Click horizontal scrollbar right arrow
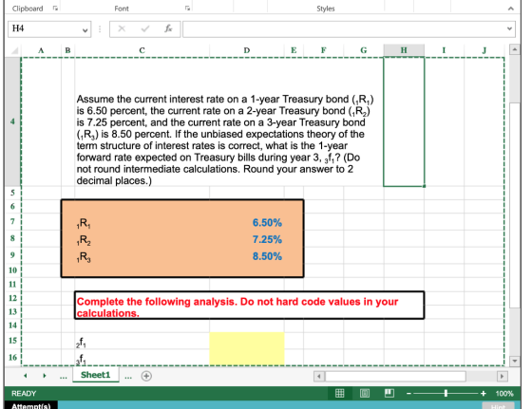Image resolution: width=532 pixels, height=409 pixels. pos(503,376)
